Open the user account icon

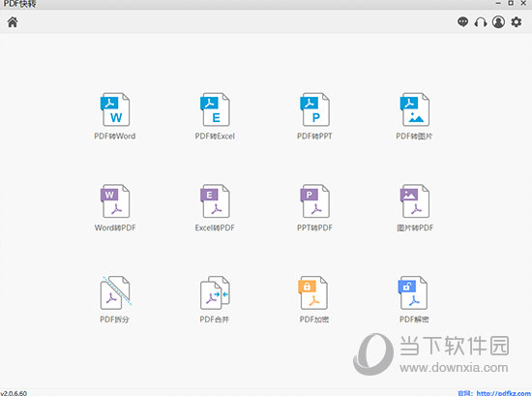[x=498, y=22]
